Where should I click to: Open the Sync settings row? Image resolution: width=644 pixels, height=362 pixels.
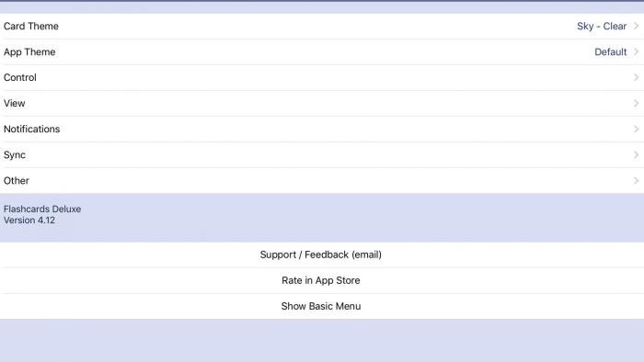322,155
